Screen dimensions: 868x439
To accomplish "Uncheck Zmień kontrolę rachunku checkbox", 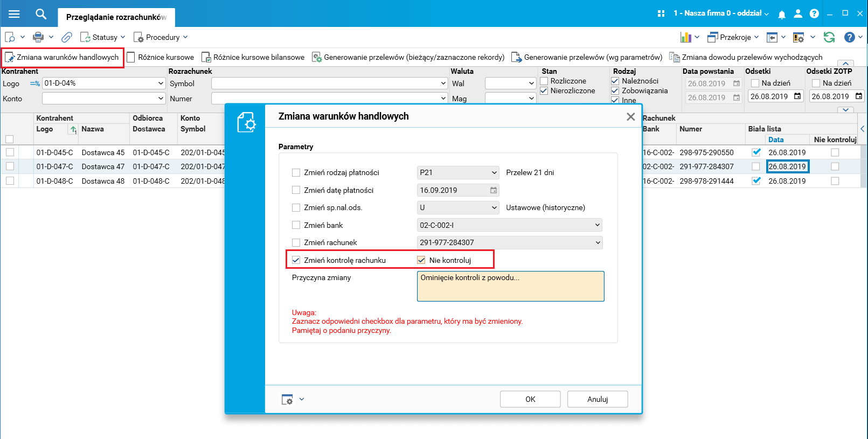I will pyautogui.click(x=296, y=260).
